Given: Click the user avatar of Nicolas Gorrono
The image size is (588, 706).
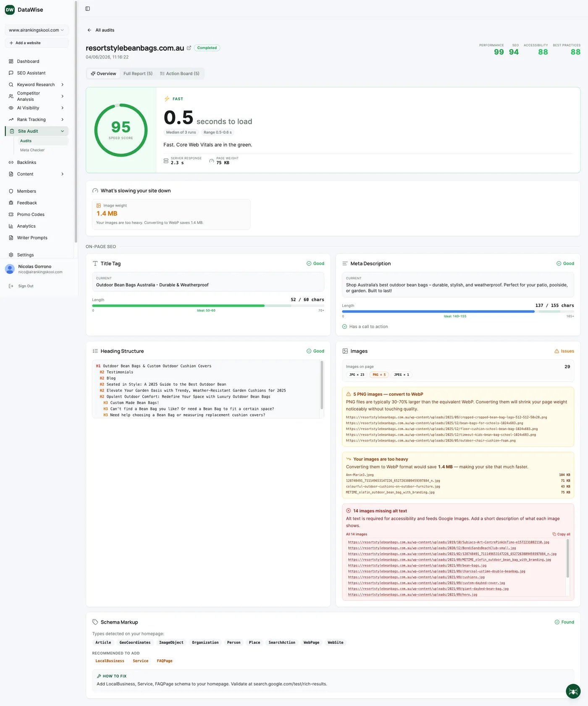Looking at the screenshot, I should tap(10, 269).
